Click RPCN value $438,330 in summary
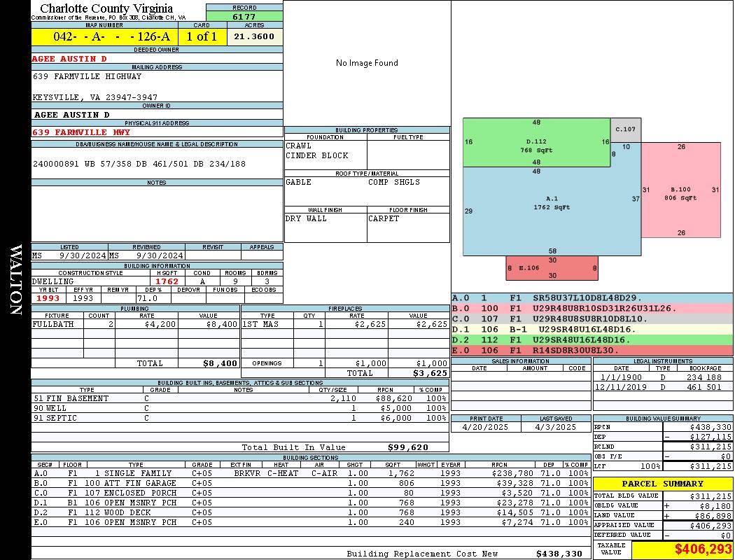735x560 pixels. pos(710,427)
